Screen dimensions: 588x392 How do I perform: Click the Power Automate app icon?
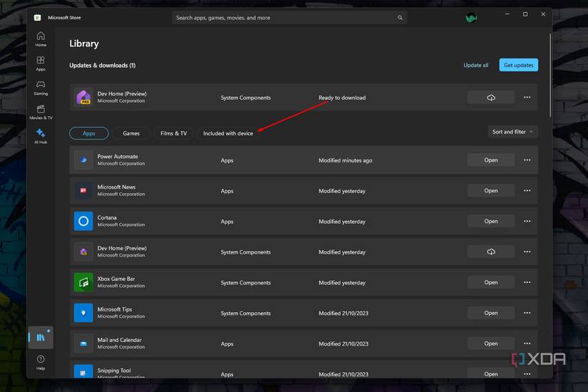point(83,160)
